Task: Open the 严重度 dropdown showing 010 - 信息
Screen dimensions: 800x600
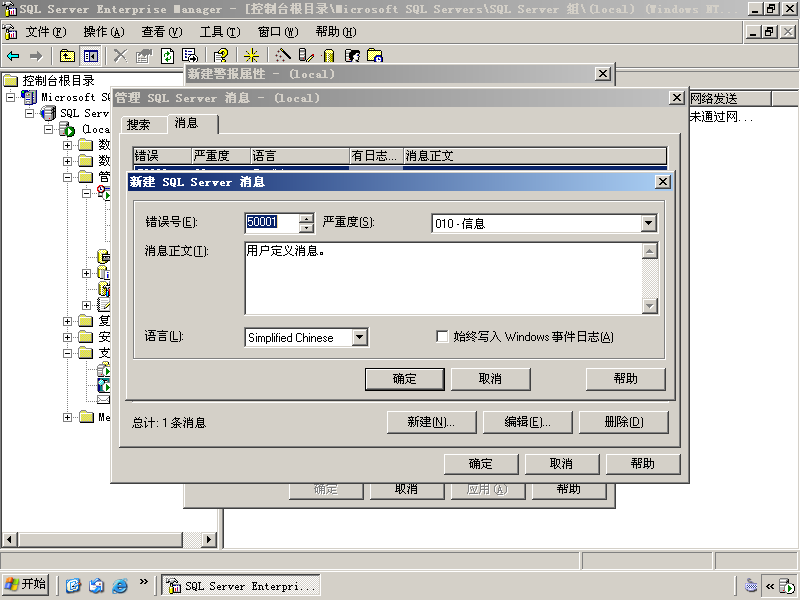Action: coord(648,223)
